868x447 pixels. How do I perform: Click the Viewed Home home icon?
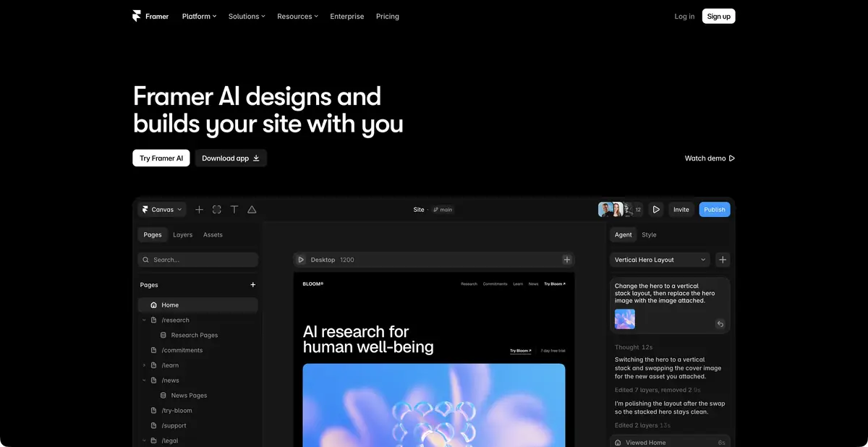click(x=618, y=443)
